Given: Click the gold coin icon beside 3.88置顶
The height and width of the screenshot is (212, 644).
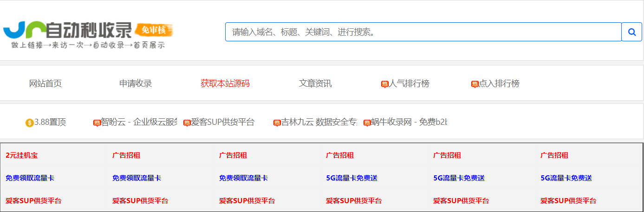Looking at the screenshot, I should (x=30, y=123).
